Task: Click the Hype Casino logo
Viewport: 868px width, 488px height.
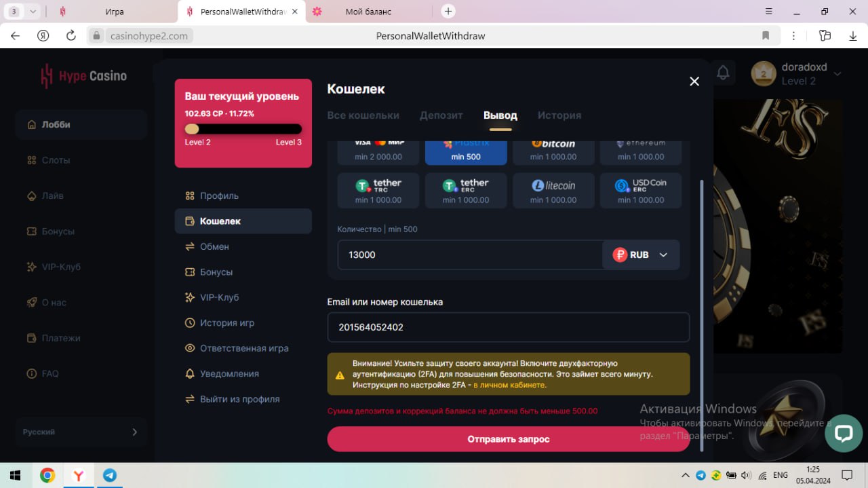Action: point(83,76)
